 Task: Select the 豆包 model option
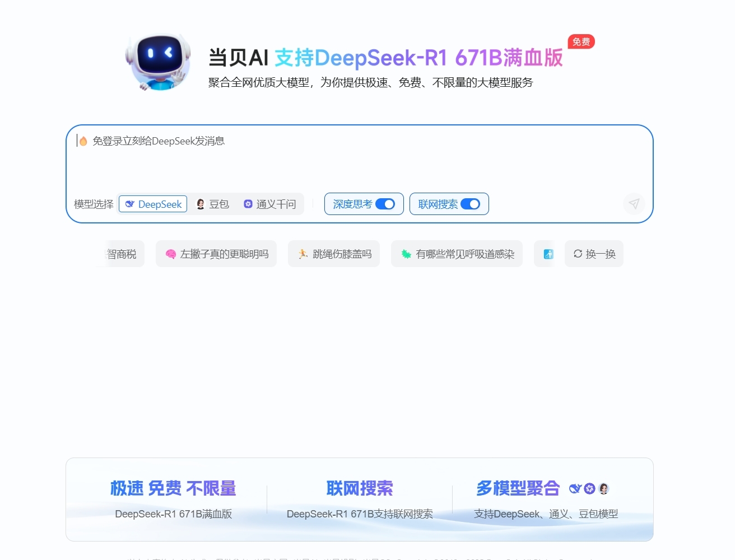pyautogui.click(x=213, y=204)
